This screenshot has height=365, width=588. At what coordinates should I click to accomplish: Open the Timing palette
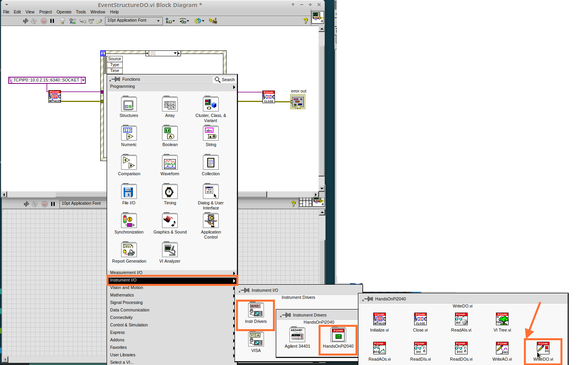170,192
